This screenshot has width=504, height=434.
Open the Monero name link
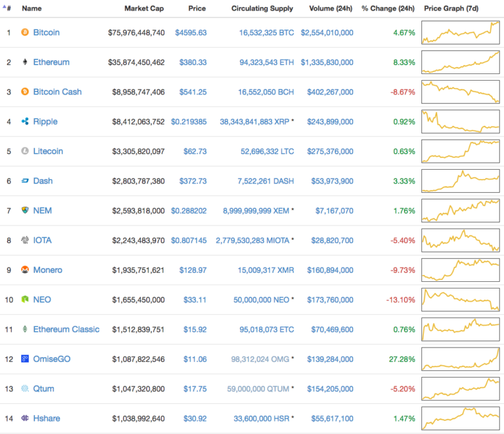click(x=47, y=270)
